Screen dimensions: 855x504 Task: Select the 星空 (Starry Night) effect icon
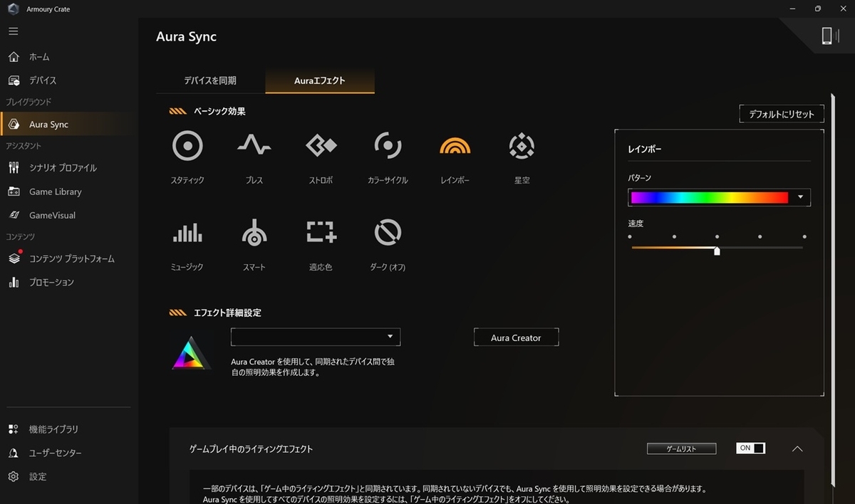pos(522,146)
